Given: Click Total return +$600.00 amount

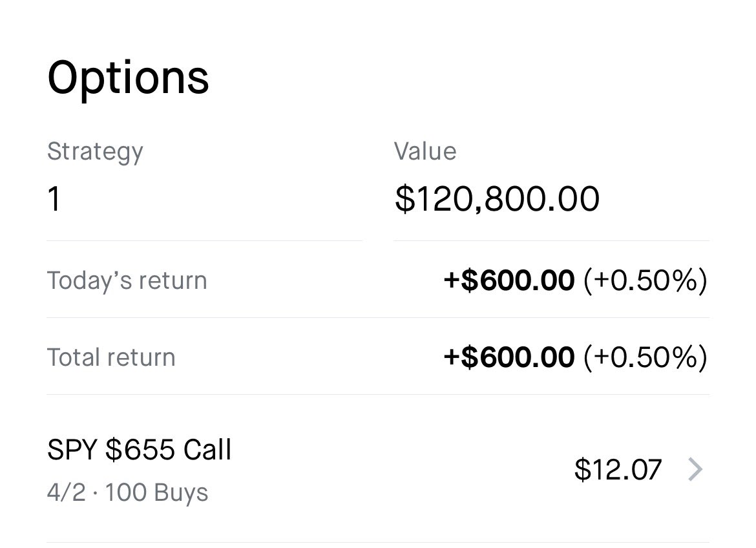Looking at the screenshot, I should pos(509,357).
